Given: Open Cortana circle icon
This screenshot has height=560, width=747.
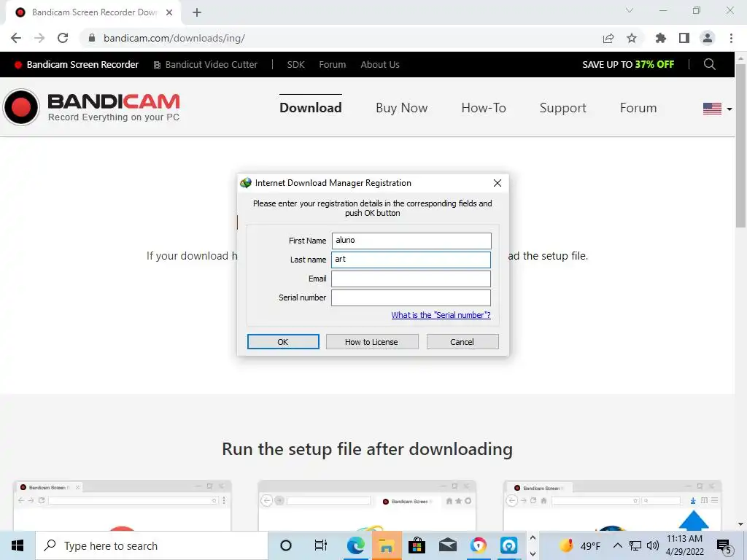Looking at the screenshot, I should (286, 545).
